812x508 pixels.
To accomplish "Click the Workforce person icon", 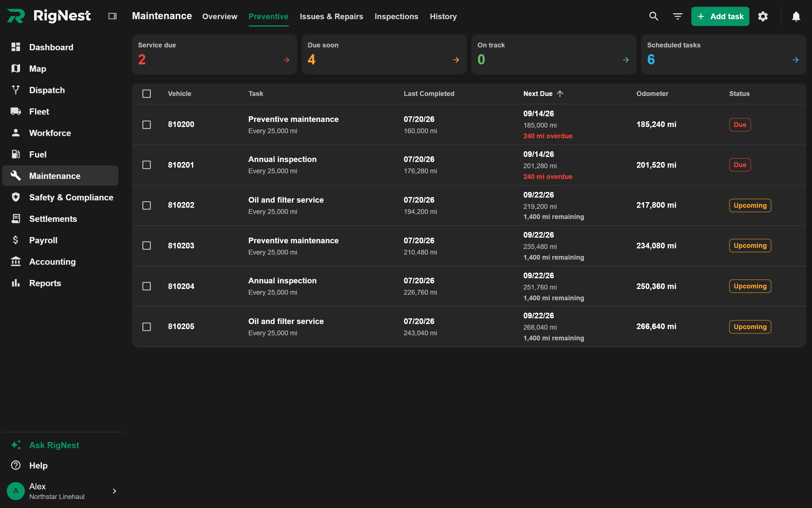I will pyautogui.click(x=16, y=133).
